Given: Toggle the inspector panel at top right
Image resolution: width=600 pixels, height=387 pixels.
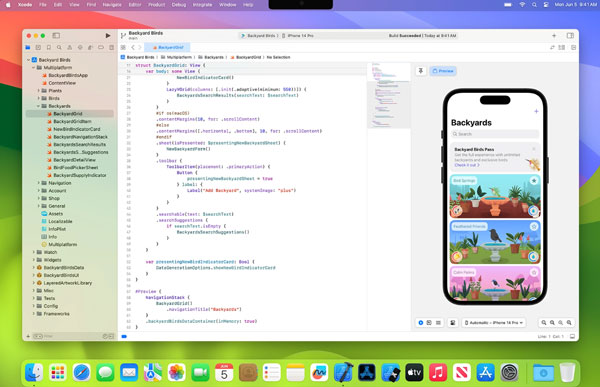Looking at the screenshot, I should (570, 36).
